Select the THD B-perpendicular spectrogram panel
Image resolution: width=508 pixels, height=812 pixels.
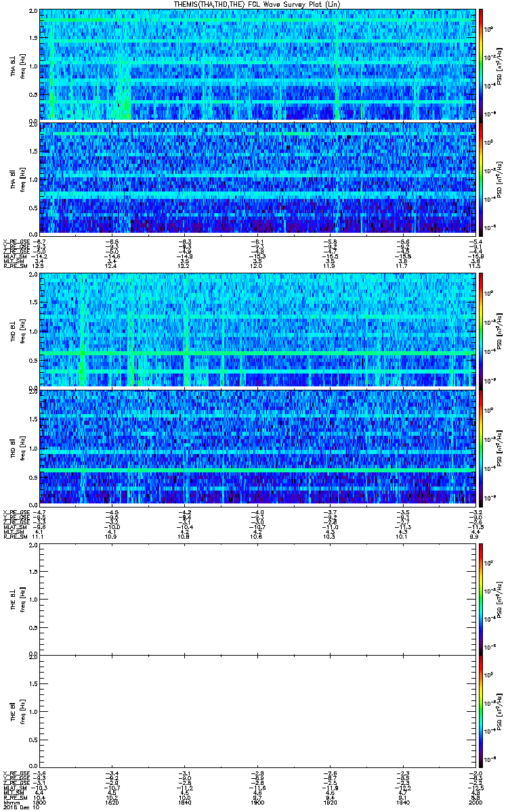258,330
